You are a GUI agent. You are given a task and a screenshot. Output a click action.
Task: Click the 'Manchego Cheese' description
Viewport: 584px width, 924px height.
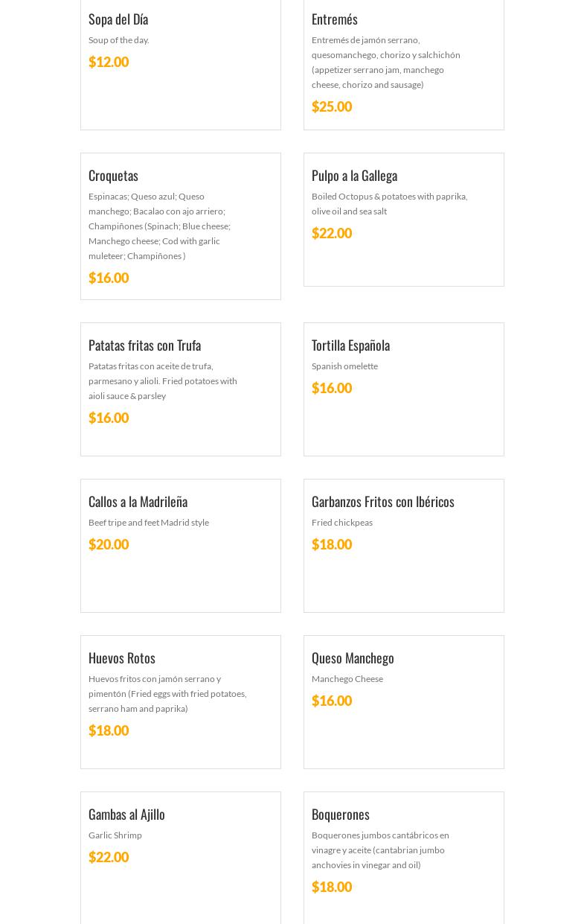[x=347, y=679]
